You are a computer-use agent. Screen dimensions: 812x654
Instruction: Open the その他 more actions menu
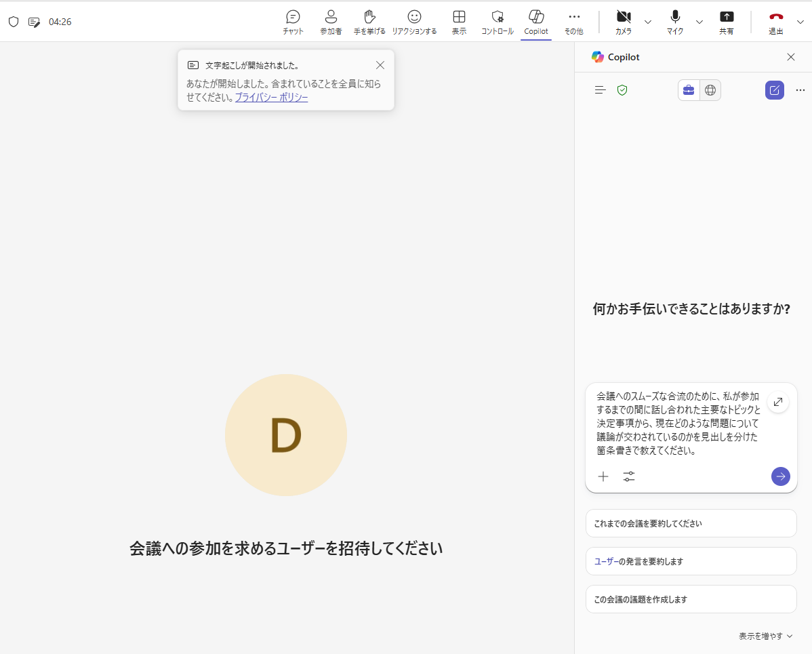click(574, 22)
